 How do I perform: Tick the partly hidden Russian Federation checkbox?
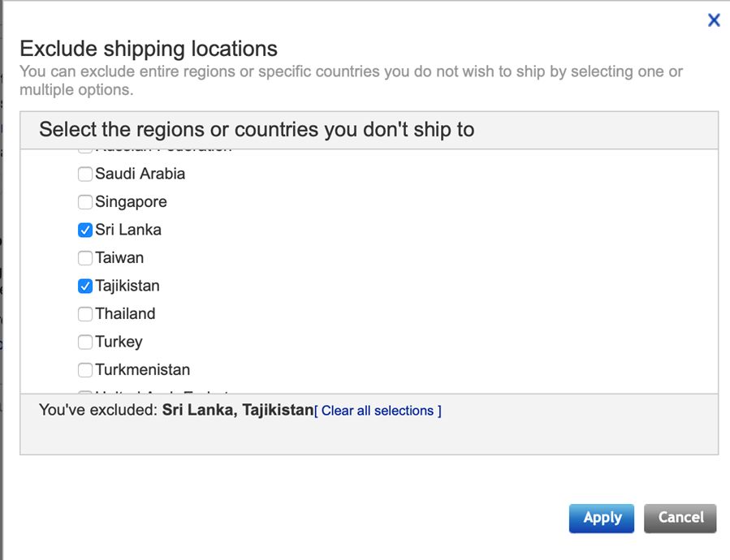[x=85, y=151]
